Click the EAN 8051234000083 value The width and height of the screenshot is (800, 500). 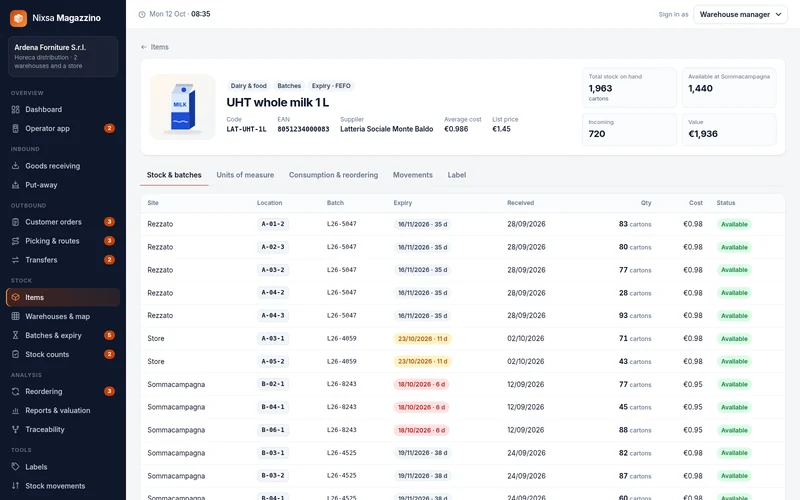[303, 129]
